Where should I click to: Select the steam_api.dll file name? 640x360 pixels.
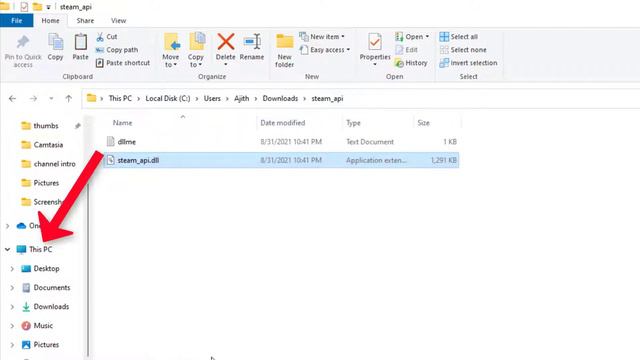click(x=138, y=160)
